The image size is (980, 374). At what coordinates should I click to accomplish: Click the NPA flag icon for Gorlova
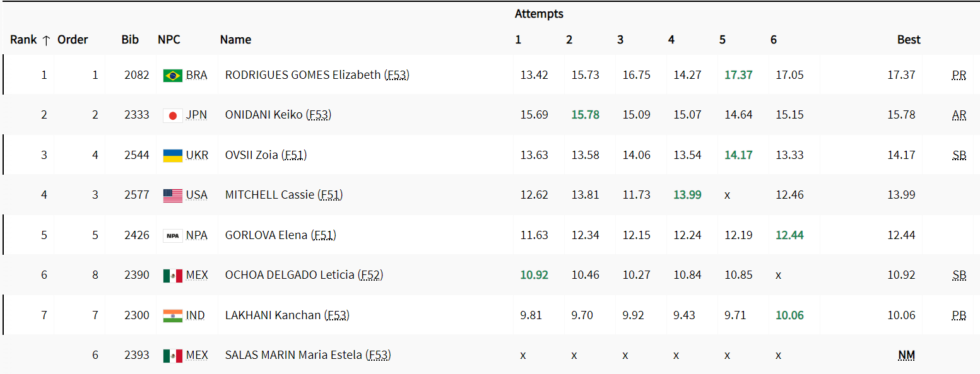172,236
